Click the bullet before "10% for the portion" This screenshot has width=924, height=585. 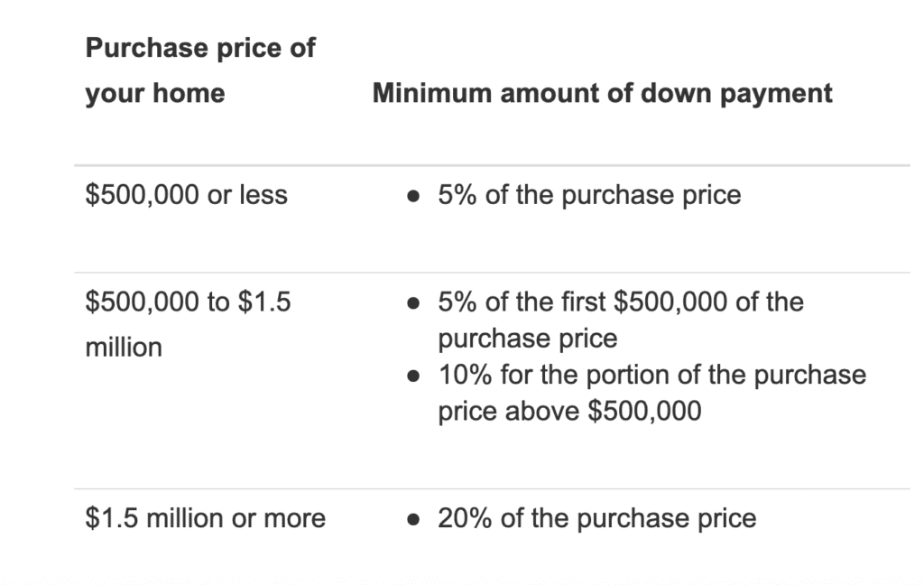point(412,376)
